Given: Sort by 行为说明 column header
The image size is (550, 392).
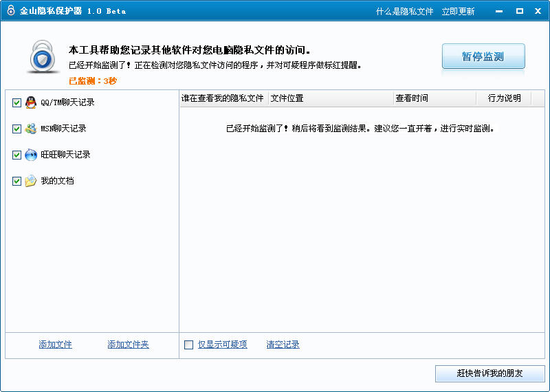Looking at the screenshot, I should [504, 98].
